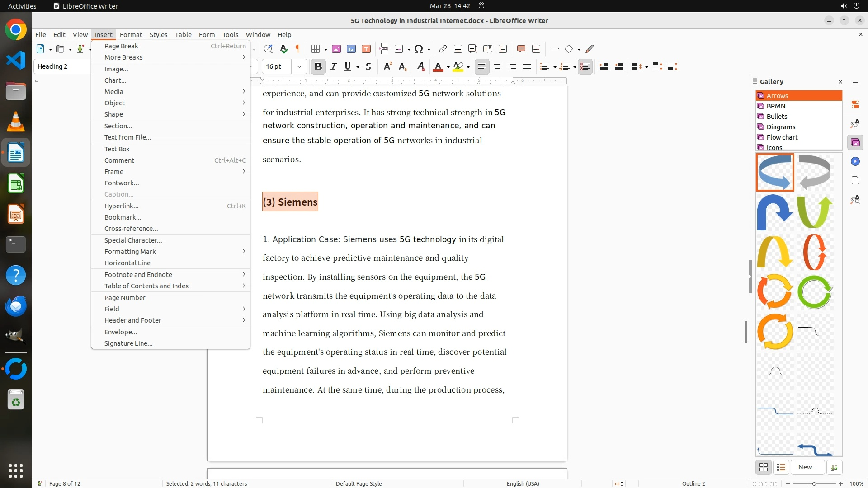Click the status bar zoom slider
Screen dimensions: 868x488
click(814, 483)
